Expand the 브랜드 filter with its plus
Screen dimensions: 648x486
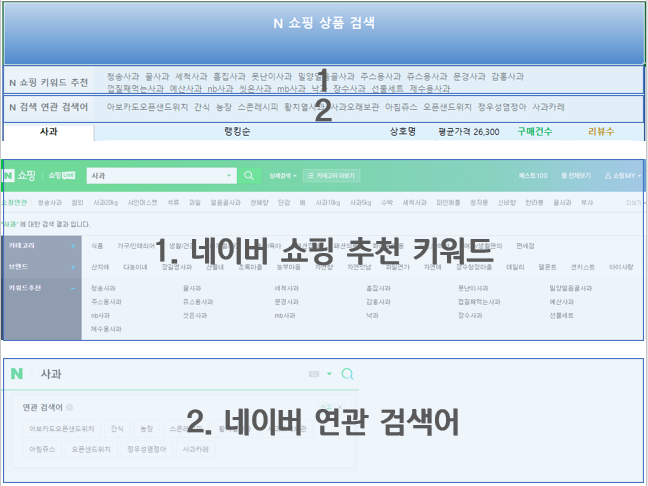[73, 267]
